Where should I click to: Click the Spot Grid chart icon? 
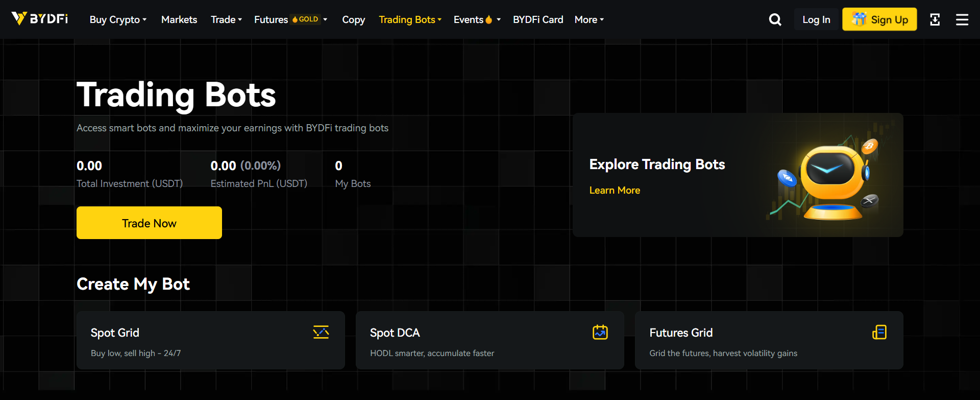[x=321, y=332]
